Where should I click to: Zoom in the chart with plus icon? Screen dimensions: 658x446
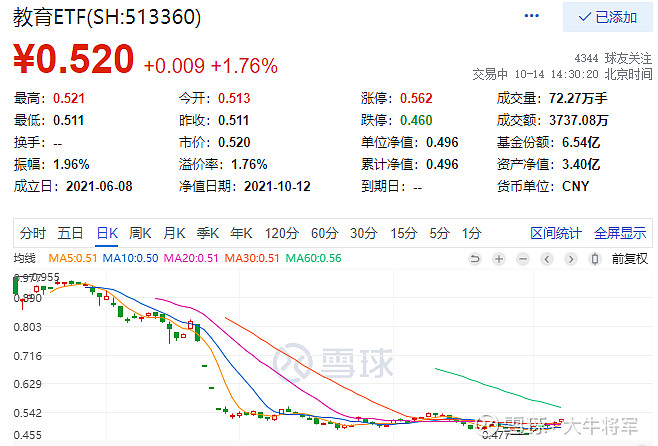point(499,259)
